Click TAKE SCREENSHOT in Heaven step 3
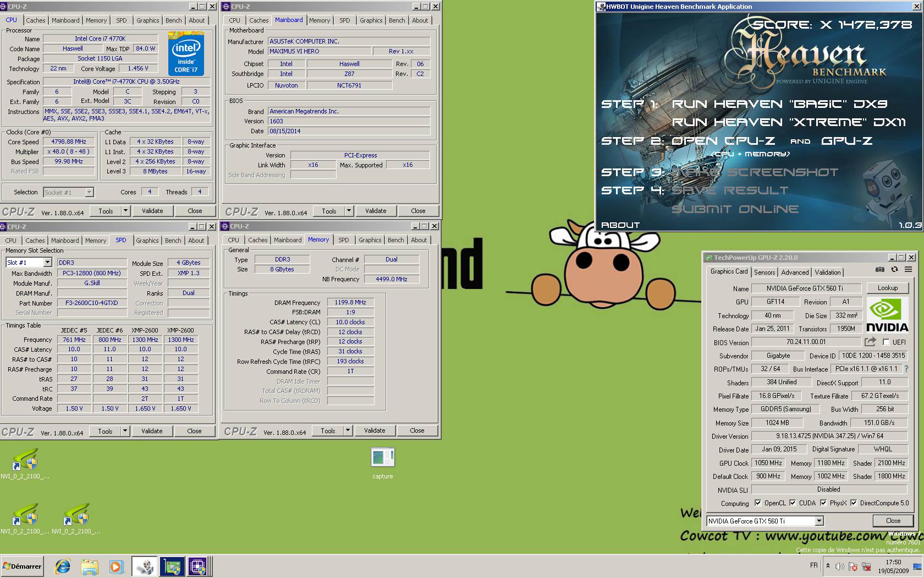The width and height of the screenshot is (924, 578). pyautogui.click(x=755, y=172)
